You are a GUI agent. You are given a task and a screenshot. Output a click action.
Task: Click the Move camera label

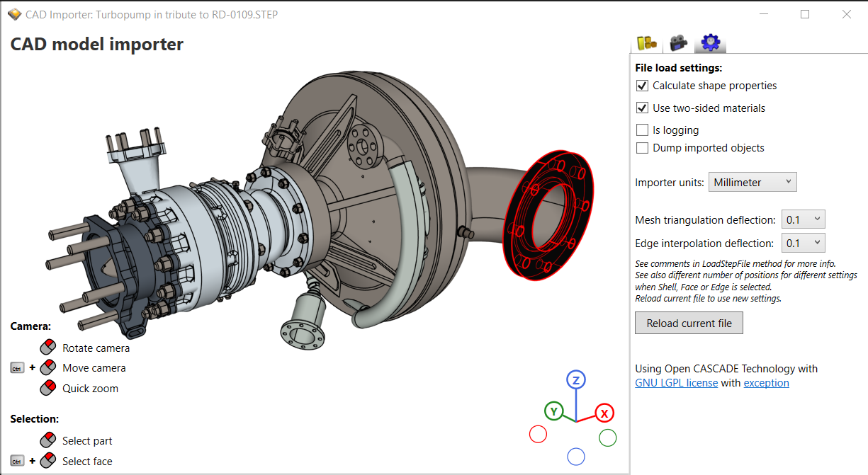[94, 368]
